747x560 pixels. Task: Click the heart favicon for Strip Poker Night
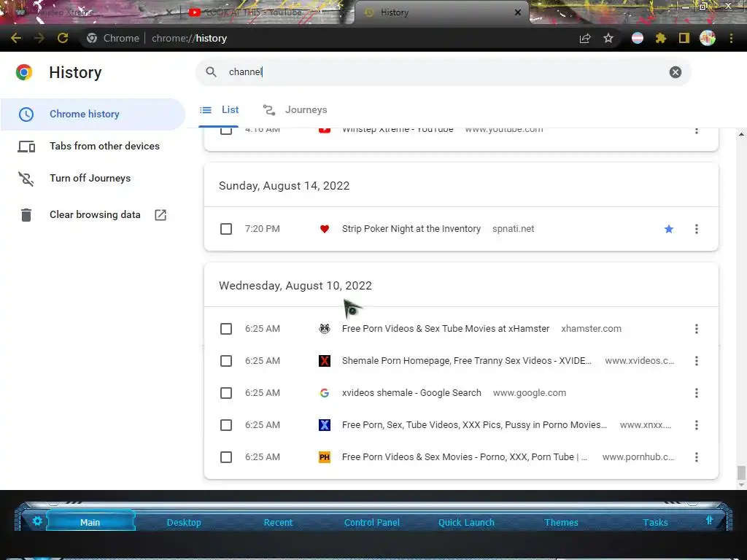325,229
